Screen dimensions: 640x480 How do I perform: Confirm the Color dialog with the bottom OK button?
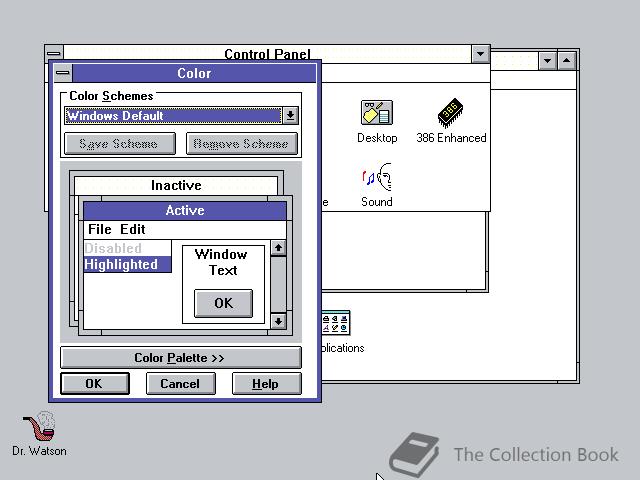click(x=95, y=384)
